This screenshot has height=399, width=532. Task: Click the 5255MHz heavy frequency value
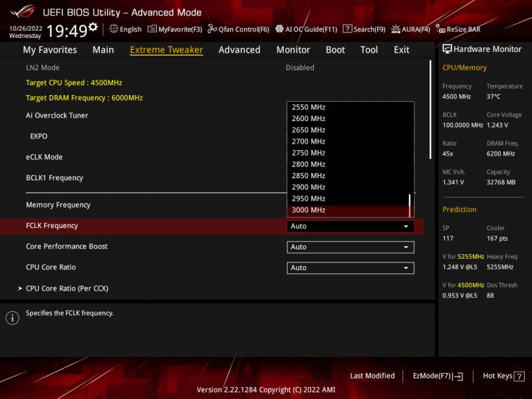pyautogui.click(x=500, y=267)
